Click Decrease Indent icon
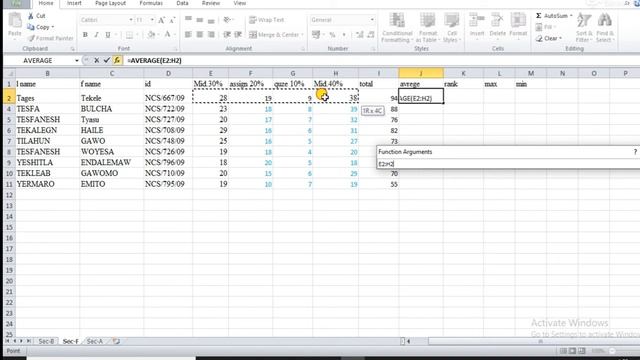This screenshot has width=640, height=360. pyautogui.click(x=227, y=35)
